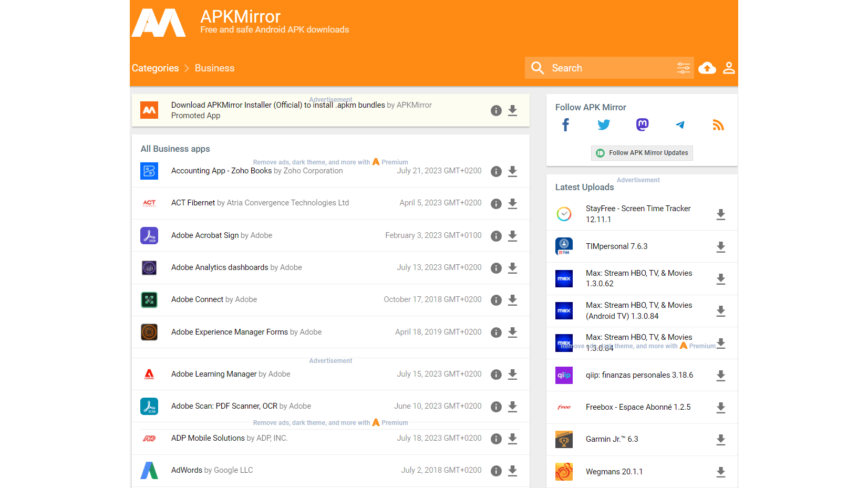Open APKMirror's Mastodon page

coord(642,125)
